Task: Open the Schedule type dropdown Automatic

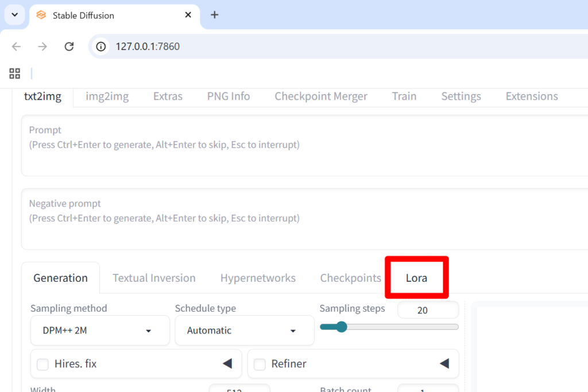Action: (x=245, y=330)
